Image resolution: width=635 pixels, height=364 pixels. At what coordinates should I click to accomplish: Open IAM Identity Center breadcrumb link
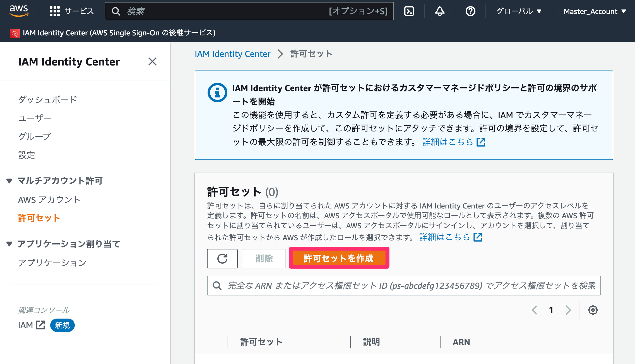(233, 54)
